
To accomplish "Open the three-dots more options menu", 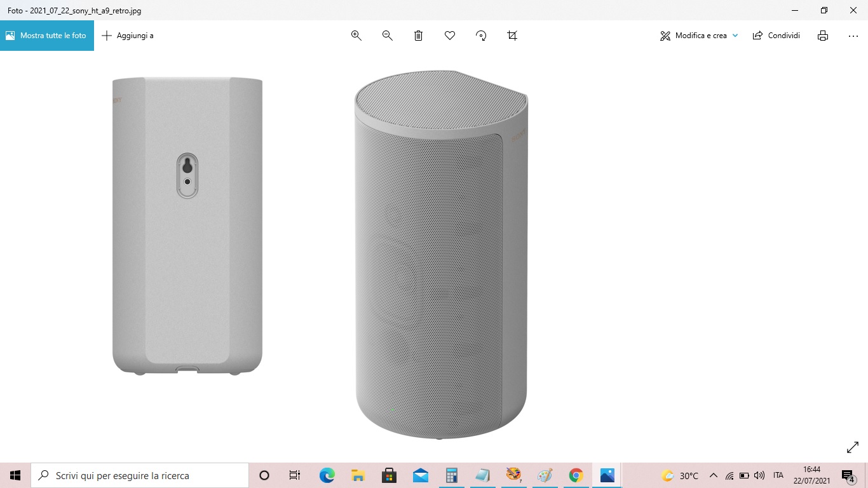I will (x=853, y=36).
